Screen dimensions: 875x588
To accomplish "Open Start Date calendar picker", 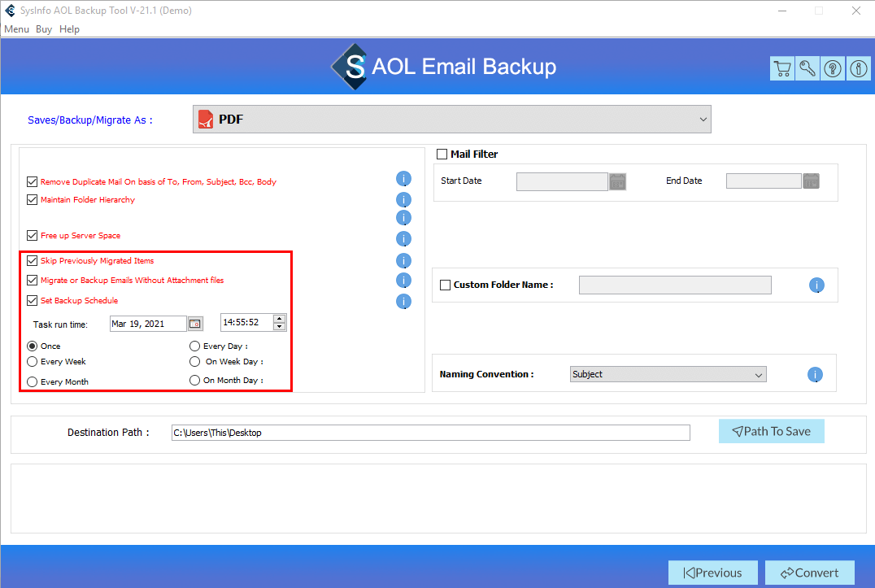I will 617,181.
